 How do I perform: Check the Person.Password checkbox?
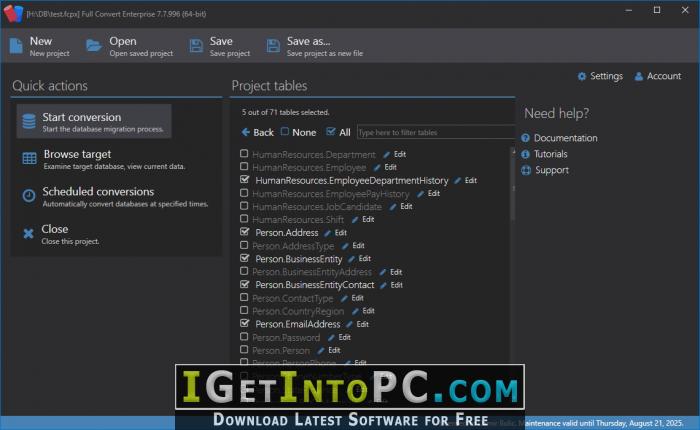244,336
